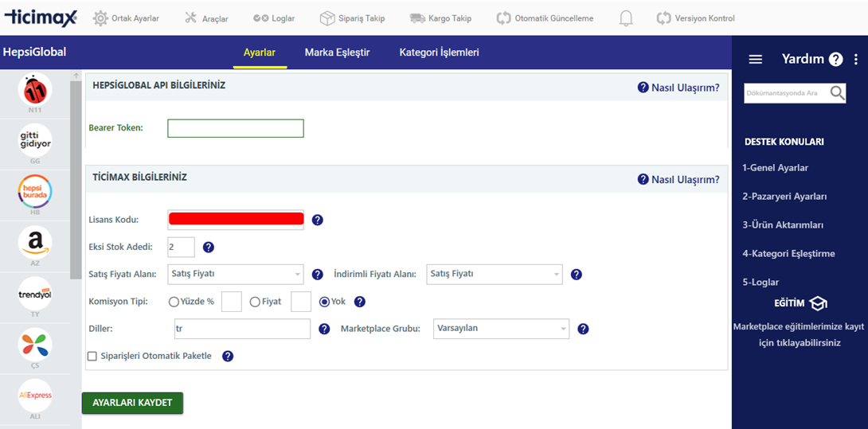Image resolution: width=868 pixels, height=429 pixels.
Task: Enable Siparişleri Otomatik Paketle checkbox
Action: point(92,357)
